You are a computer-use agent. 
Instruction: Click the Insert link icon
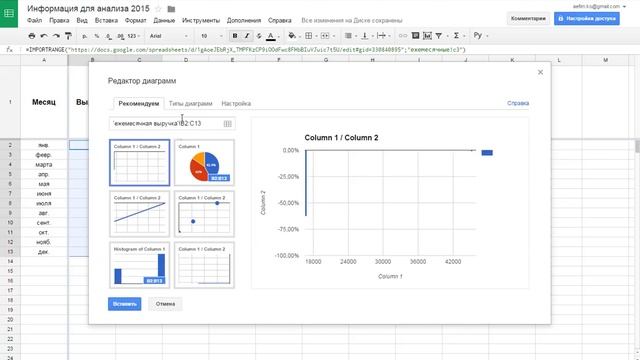pyautogui.click(x=403, y=36)
